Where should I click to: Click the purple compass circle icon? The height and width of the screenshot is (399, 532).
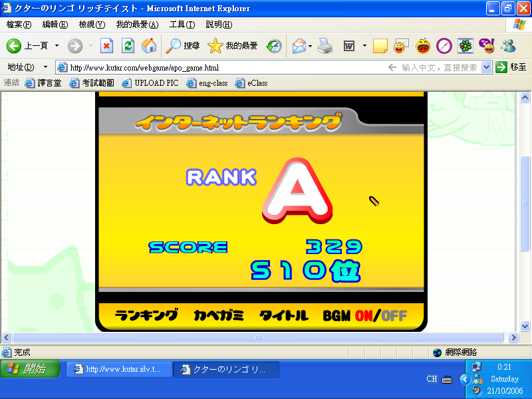[x=444, y=46]
